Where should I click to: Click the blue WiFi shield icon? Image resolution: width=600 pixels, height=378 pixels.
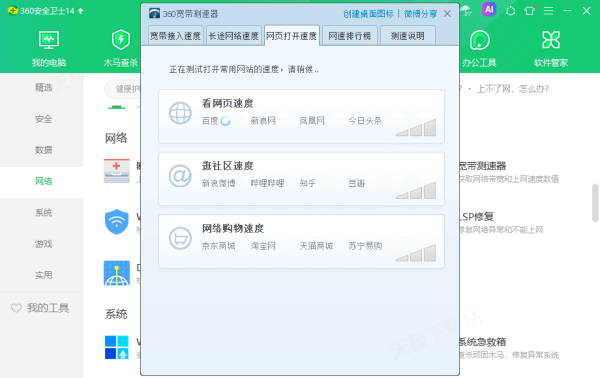(x=117, y=222)
